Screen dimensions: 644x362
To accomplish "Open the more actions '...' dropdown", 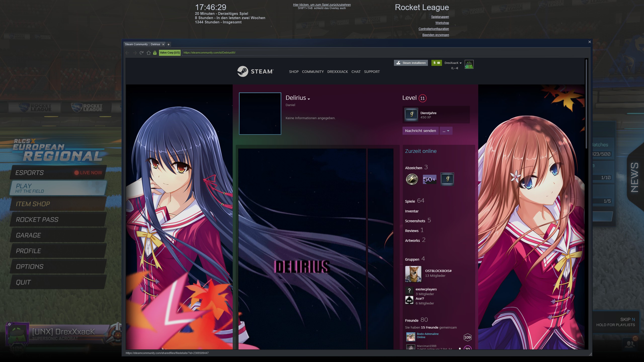I will pos(446,131).
